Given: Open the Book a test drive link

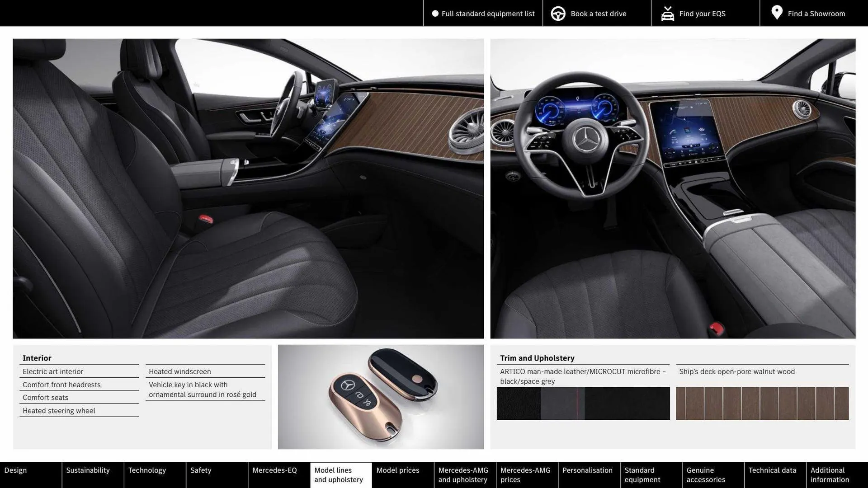Looking at the screenshot, I should tap(598, 14).
